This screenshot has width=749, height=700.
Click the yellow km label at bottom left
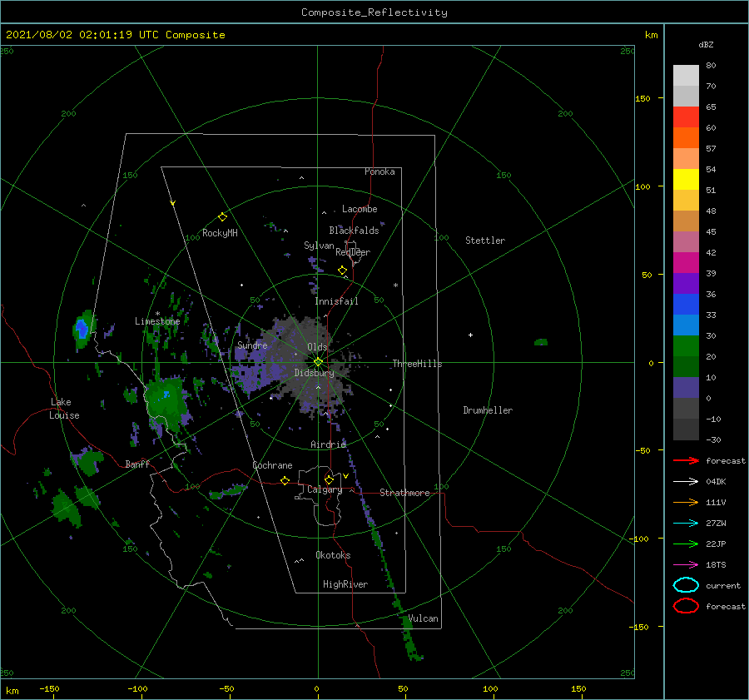(x=12, y=691)
